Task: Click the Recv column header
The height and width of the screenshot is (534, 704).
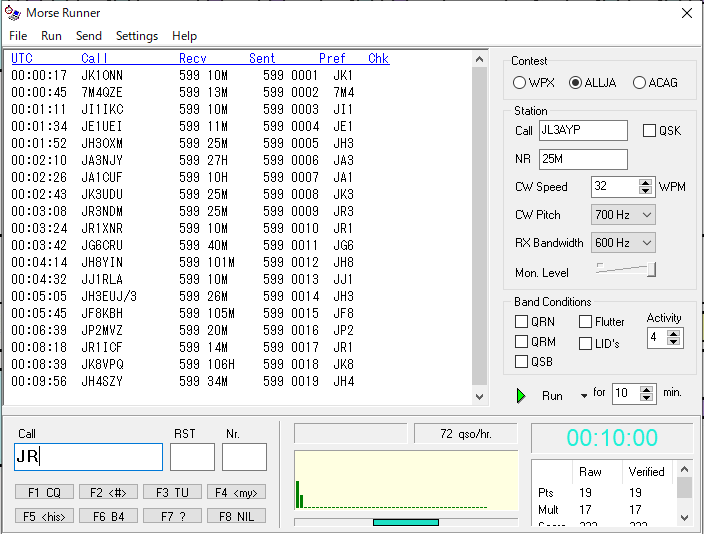Action: point(193,58)
